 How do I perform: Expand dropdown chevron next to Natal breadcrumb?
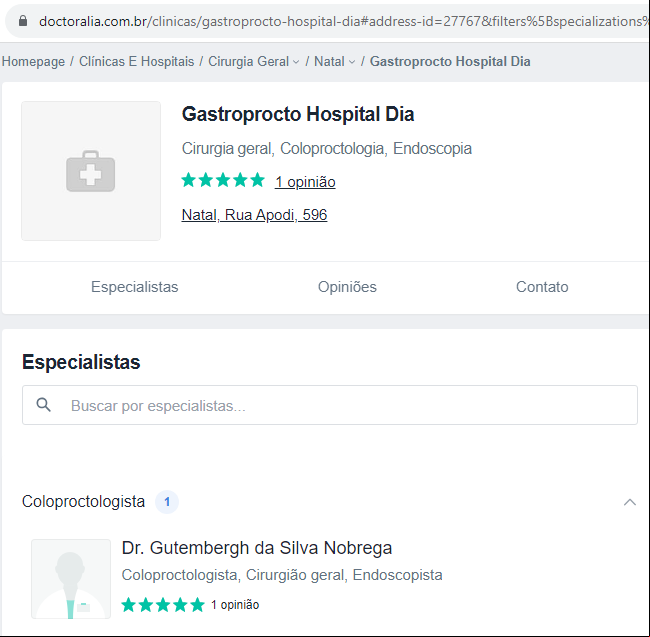[x=352, y=62]
